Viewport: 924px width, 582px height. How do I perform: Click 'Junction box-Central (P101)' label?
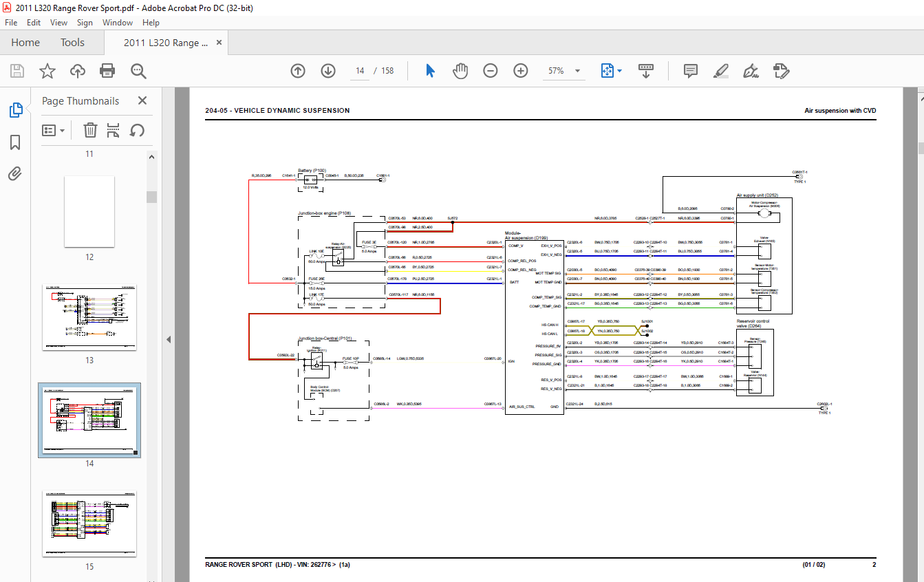tap(325, 338)
